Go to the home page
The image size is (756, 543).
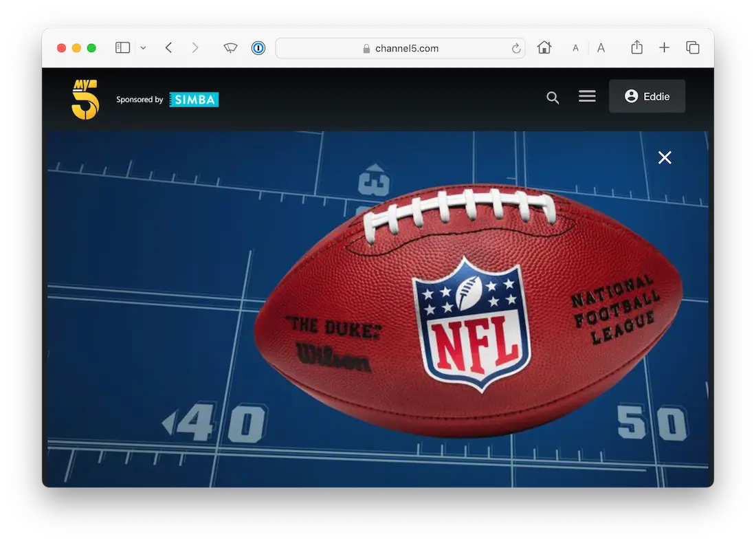tap(544, 47)
